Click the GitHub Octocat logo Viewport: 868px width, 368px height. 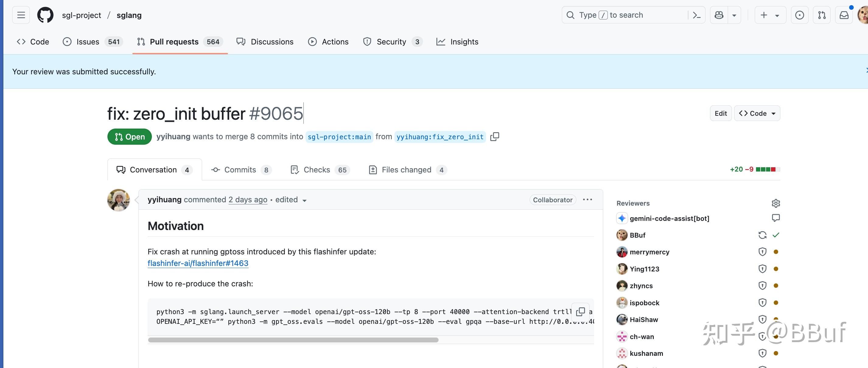(x=45, y=15)
